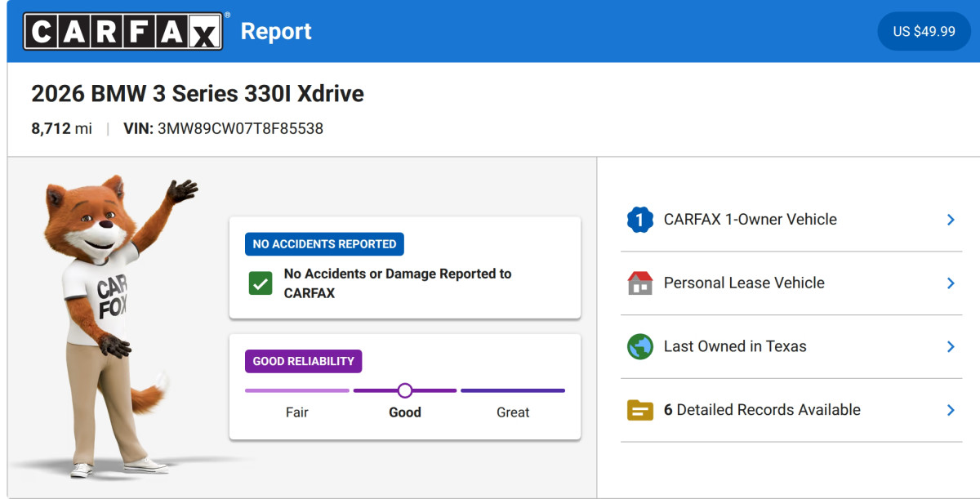Click the NO ACCIDENTS REPORTED badge
Image resolution: width=980 pixels, height=499 pixels.
pyautogui.click(x=324, y=243)
